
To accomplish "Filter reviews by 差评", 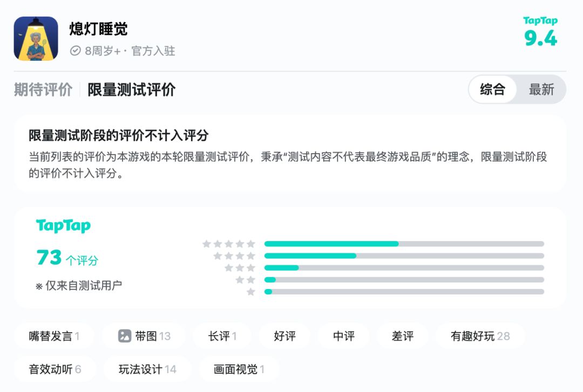I will point(403,336).
